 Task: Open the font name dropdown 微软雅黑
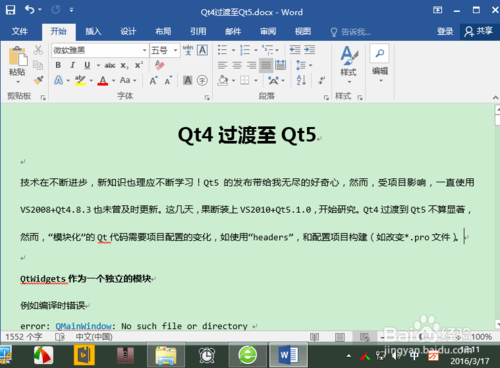pos(100,50)
